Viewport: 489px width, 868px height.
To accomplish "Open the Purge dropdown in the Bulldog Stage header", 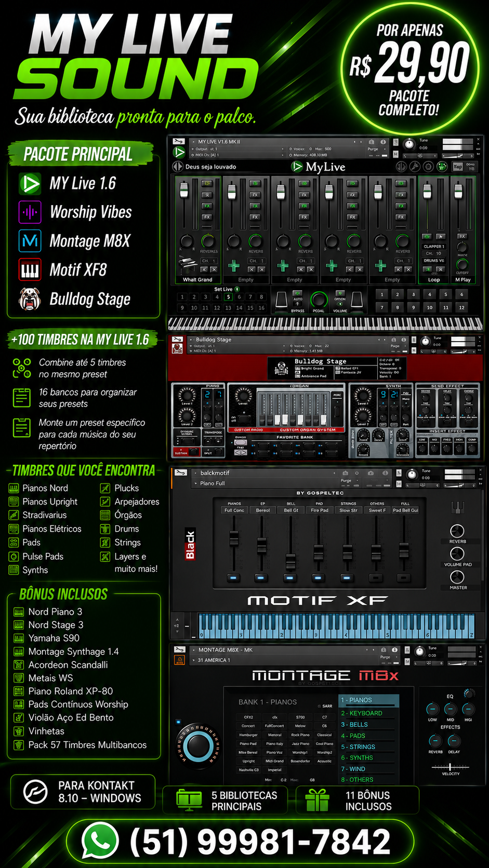I will (x=398, y=346).
